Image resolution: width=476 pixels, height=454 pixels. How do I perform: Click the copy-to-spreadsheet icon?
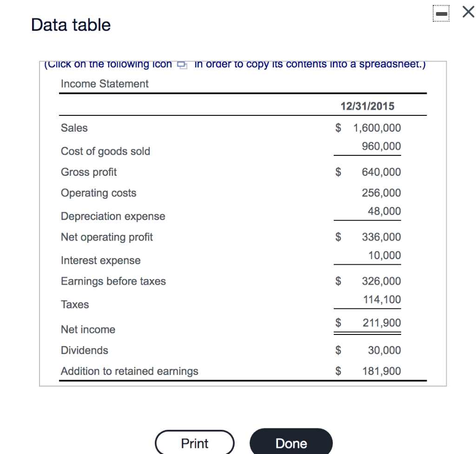pyautogui.click(x=183, y=65)
